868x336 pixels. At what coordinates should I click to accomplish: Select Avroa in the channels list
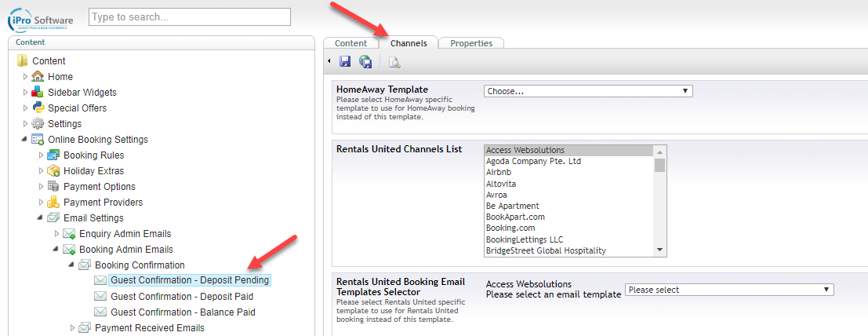pos(568,195)
